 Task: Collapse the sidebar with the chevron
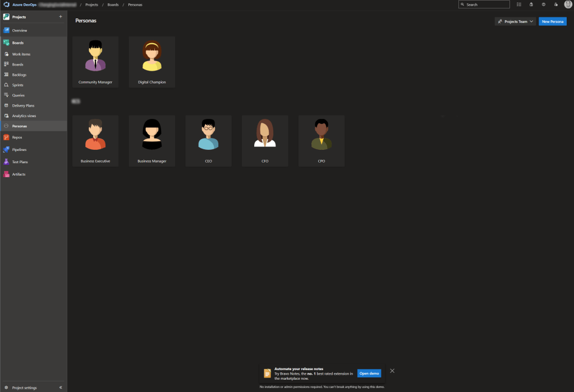pyautogui.click(x=61, y=387)
